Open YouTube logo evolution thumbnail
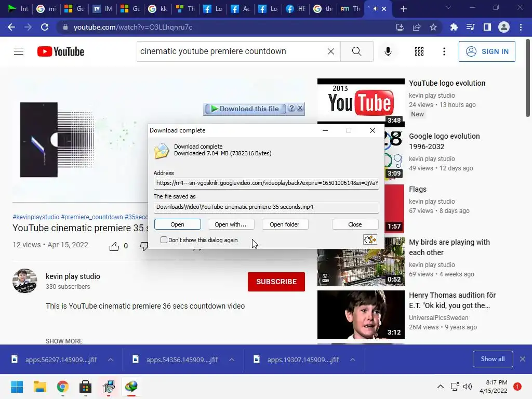 point(361,102)
